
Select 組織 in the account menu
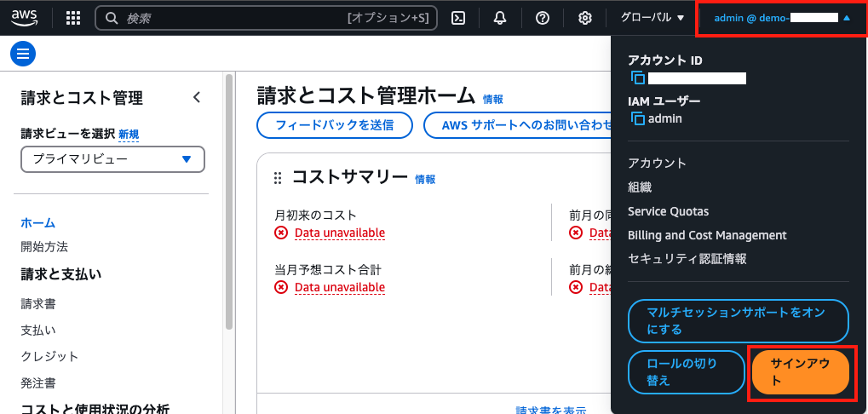pyautogui.click(x=640, y=187)
